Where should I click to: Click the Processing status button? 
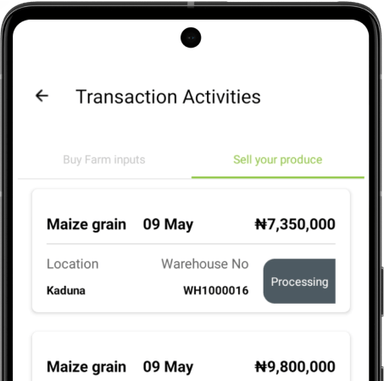click(299, 281)
